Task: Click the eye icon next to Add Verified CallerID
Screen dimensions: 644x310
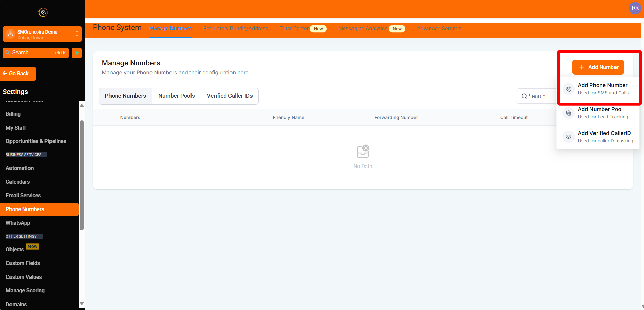Action: click(x=568, y=137)
